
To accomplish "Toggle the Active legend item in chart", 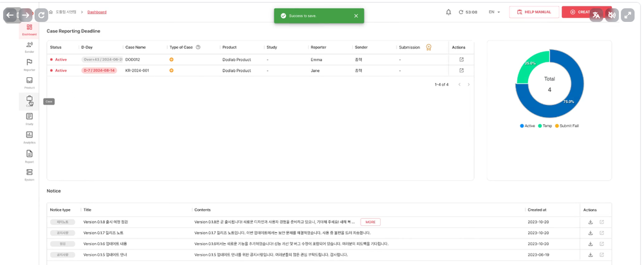I will pos(527,126).
